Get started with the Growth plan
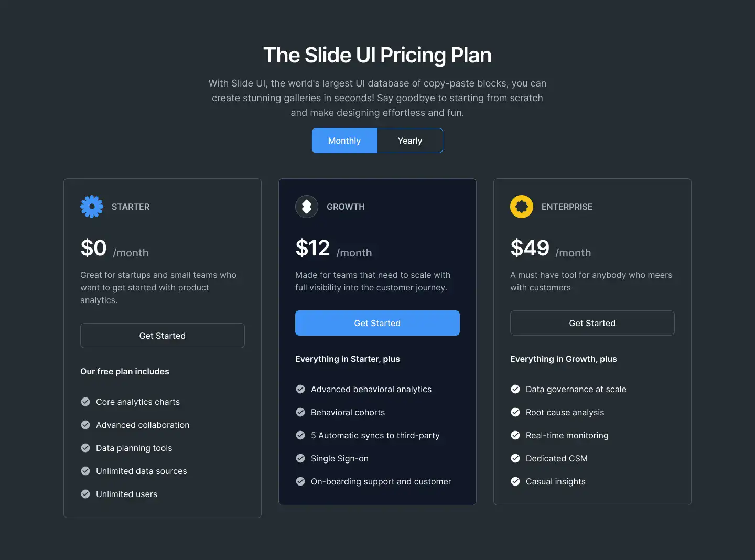 click(377, 323)
